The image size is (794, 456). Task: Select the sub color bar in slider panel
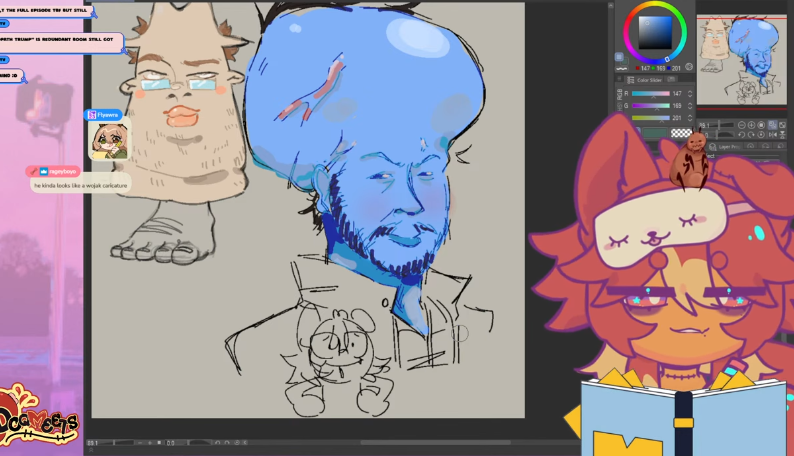coord(655,133)
